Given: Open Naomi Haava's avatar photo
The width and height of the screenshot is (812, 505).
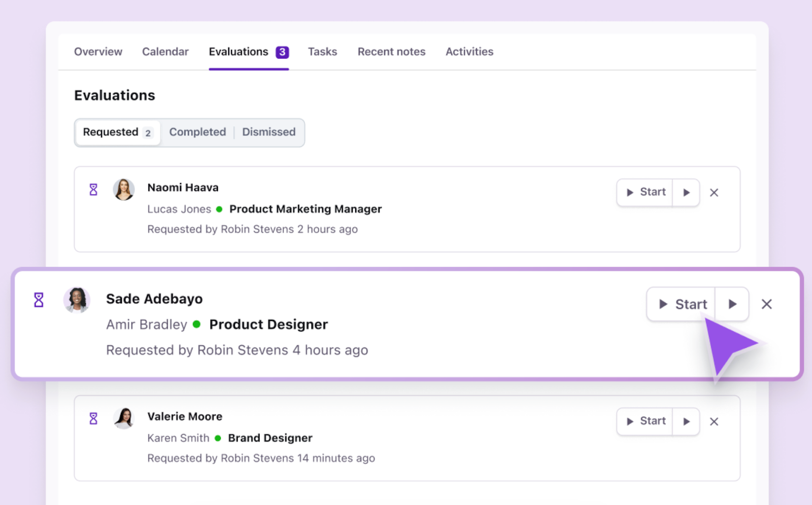Looking at the screenshot, I should coord(123,190).
